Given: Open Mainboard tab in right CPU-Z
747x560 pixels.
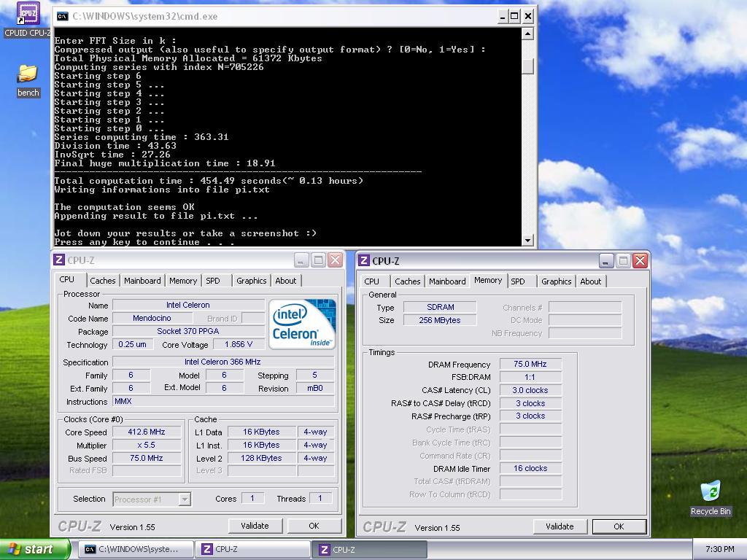Looking at the screenshot, I should 447,281.
